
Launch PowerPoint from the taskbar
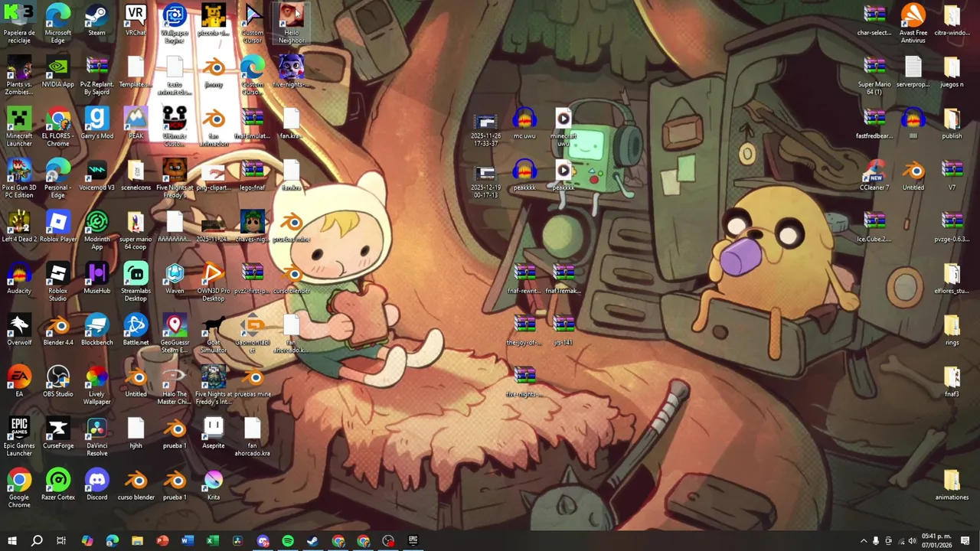162,541
